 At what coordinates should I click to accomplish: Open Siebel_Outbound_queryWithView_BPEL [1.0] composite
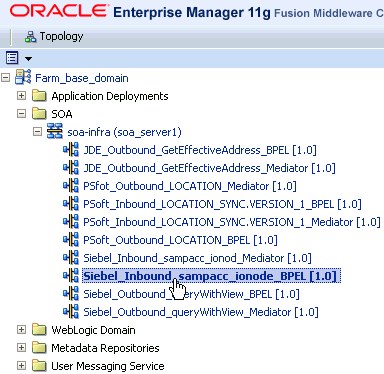coord(191,294)
